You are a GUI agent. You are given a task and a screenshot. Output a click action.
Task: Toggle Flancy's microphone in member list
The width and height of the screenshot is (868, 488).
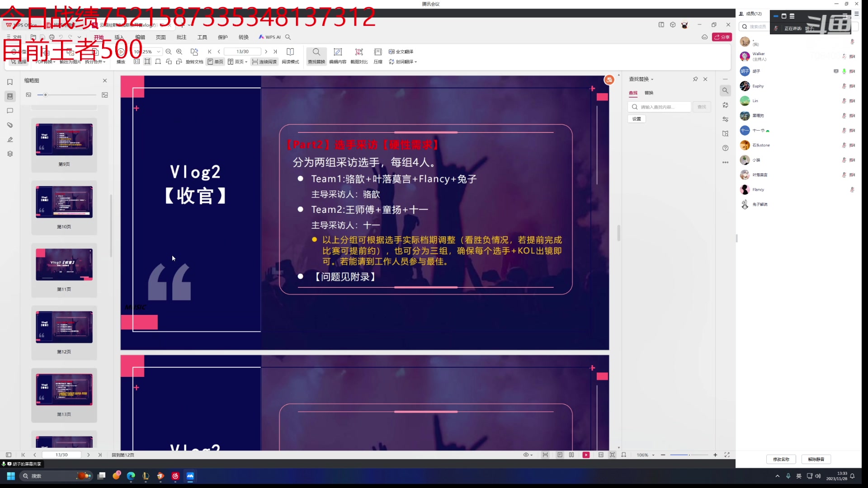(x=852, y=190)
